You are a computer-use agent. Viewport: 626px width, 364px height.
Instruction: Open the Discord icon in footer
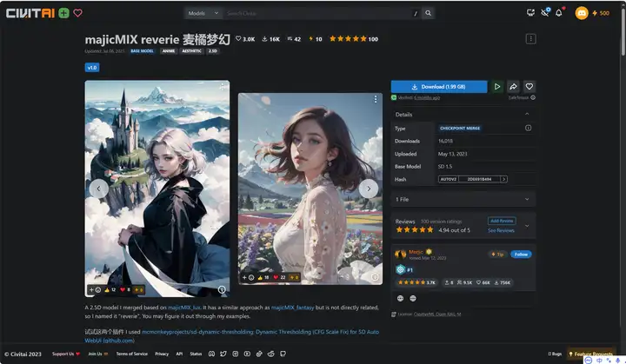(x=211, y=354)
